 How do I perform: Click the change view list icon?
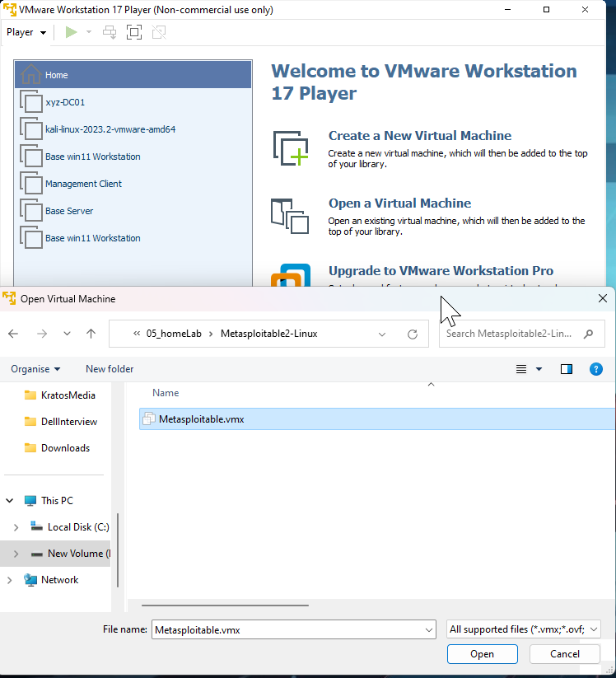(x=521, y=369)
